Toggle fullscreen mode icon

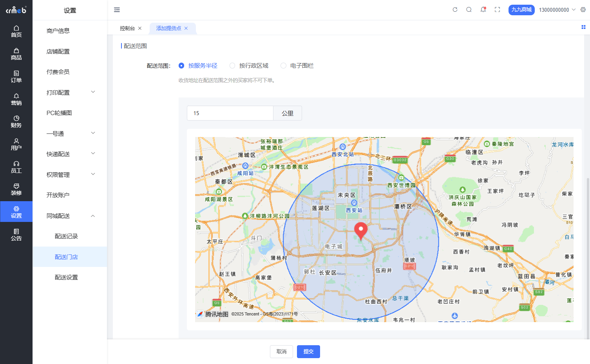click(497, 10)
